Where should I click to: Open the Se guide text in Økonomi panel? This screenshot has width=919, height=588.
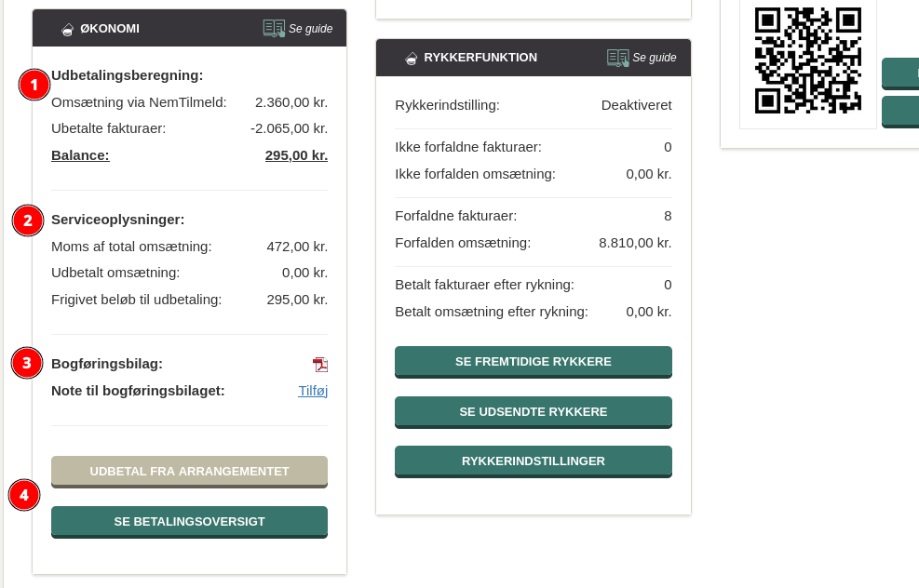pyautogui.click(x=310, y=29)
